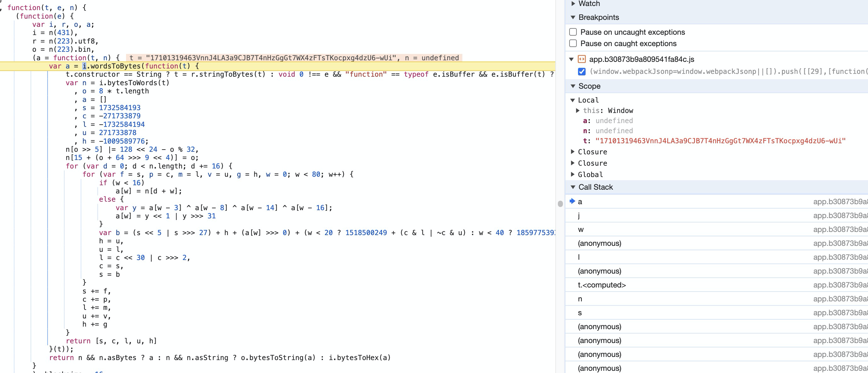Collapse the Scope section
This screenshot has width=868, height=373.
573,86
